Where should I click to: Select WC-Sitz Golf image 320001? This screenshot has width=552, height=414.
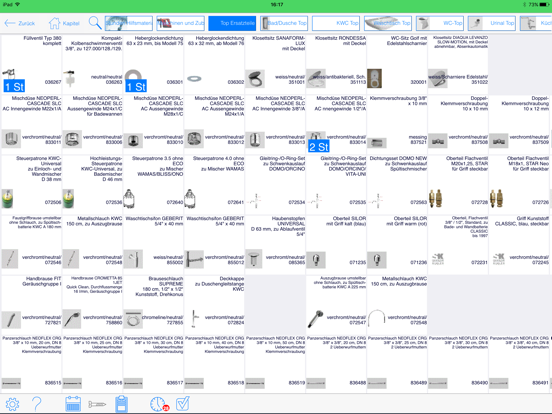pos(374,78)
